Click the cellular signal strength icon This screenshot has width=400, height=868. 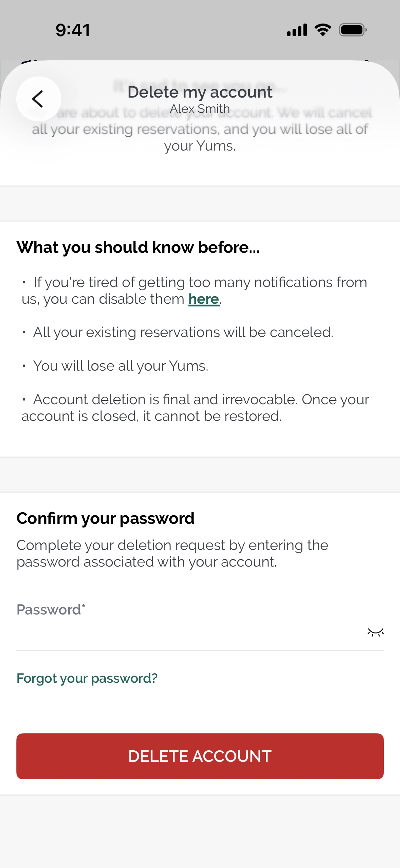click(297, 30)
